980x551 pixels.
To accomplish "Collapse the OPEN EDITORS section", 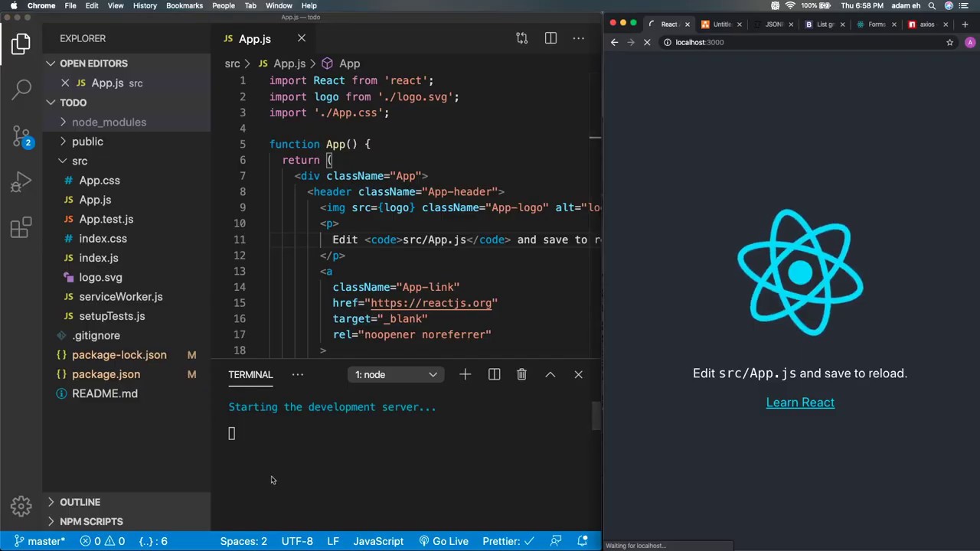I will click(126, 64).
